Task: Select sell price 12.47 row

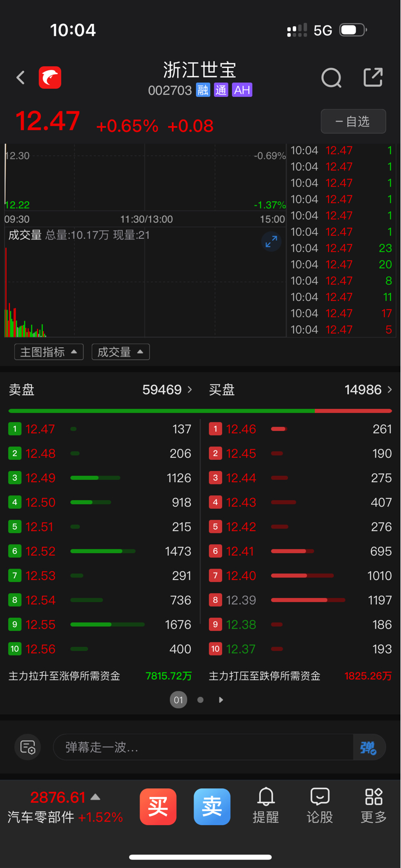Action: point(100,429)
